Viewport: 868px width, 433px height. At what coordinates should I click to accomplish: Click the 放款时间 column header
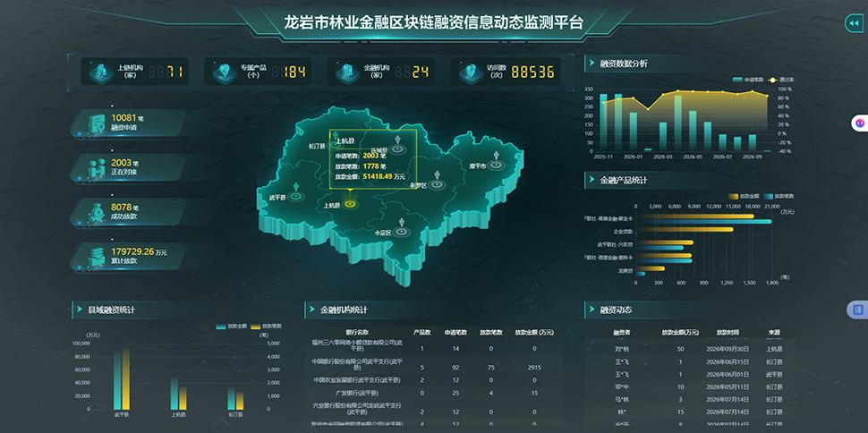pyautogui.click(x=728, y=332)
